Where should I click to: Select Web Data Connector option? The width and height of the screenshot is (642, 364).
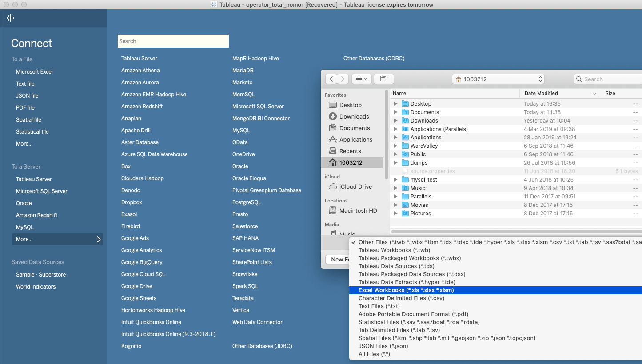(x=257, y=322)
